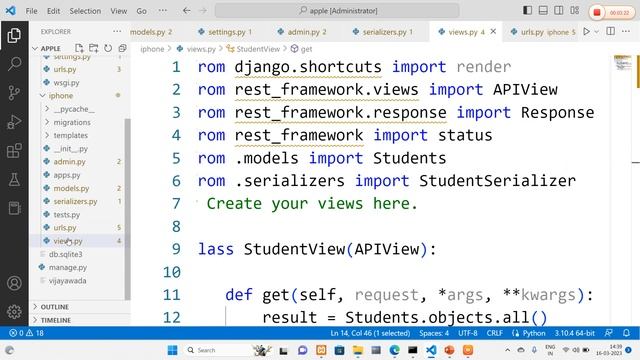This screenshot has width=640, height=360.
Task: Go forward with navigation arrow
Action: [x=203, y=11]
